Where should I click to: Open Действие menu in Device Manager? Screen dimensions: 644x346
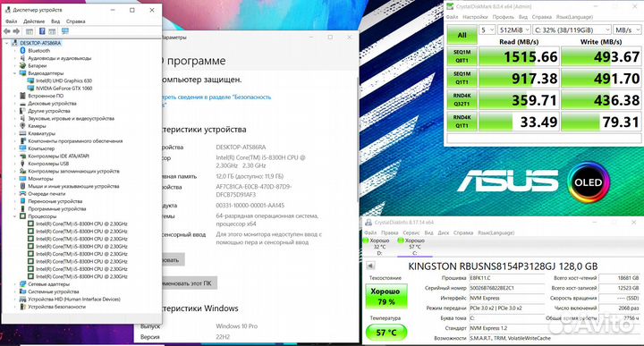click(x=34, y=21)
